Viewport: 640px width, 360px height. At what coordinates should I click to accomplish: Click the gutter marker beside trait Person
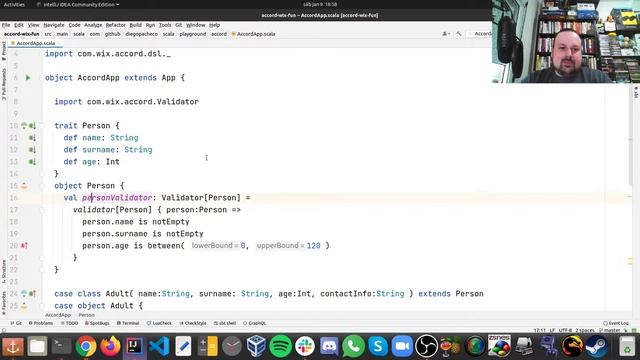pos(24,126)
